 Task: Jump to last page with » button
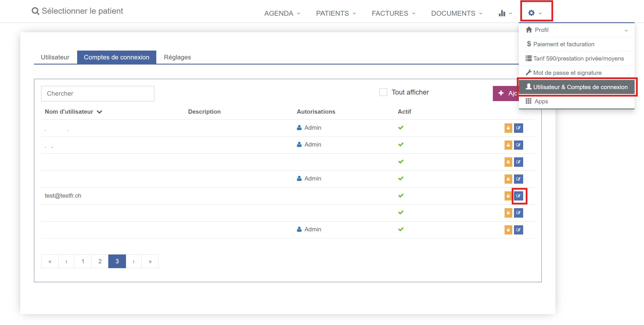[150, 261]
